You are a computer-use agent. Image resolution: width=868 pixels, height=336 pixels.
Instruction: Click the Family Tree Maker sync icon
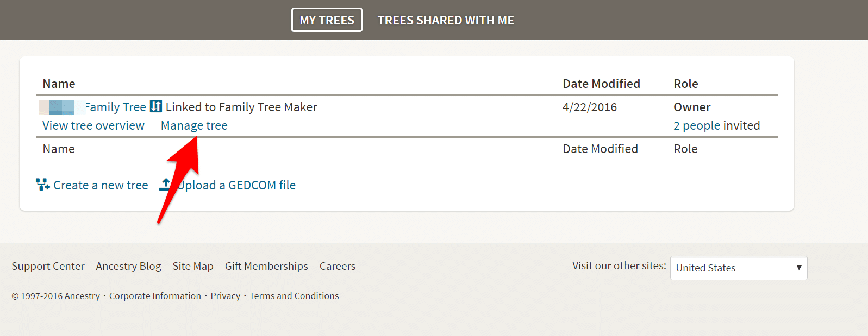[x=156, y=106]
